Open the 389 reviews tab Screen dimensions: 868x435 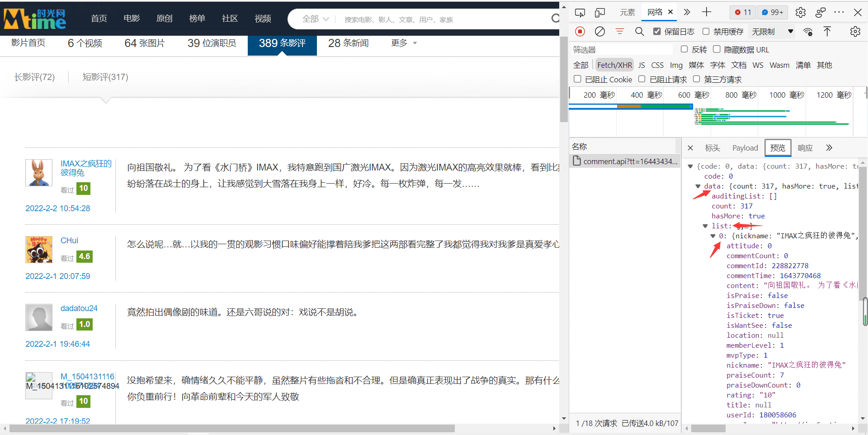pos(282,43)
